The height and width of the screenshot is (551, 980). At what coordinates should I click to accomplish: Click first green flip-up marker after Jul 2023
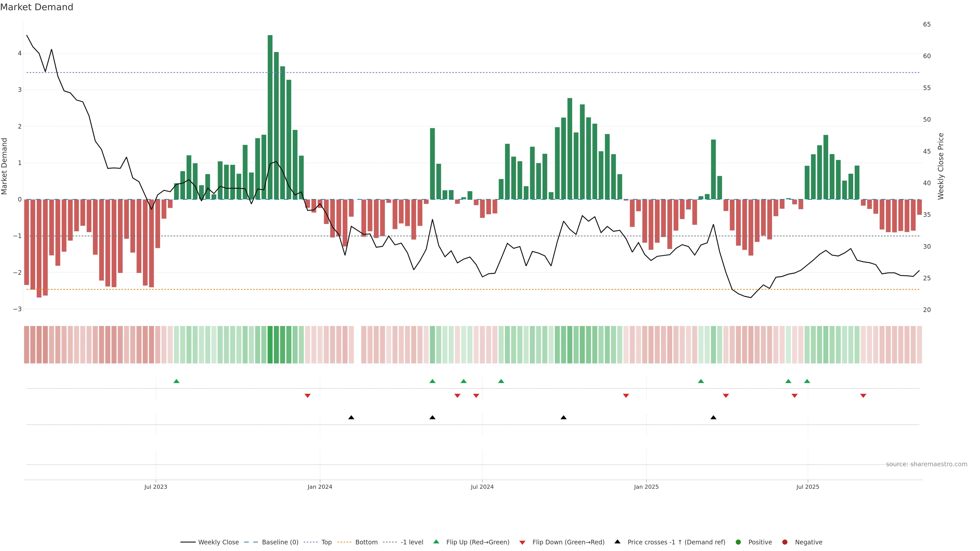tap(177, 381)
